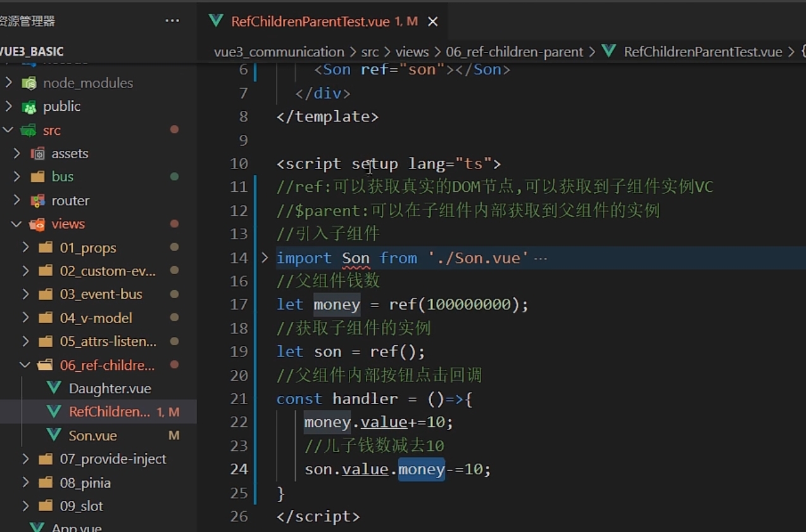
Task: Click the public folder icon
Action: pyautogui.click(x=29, y=106)
